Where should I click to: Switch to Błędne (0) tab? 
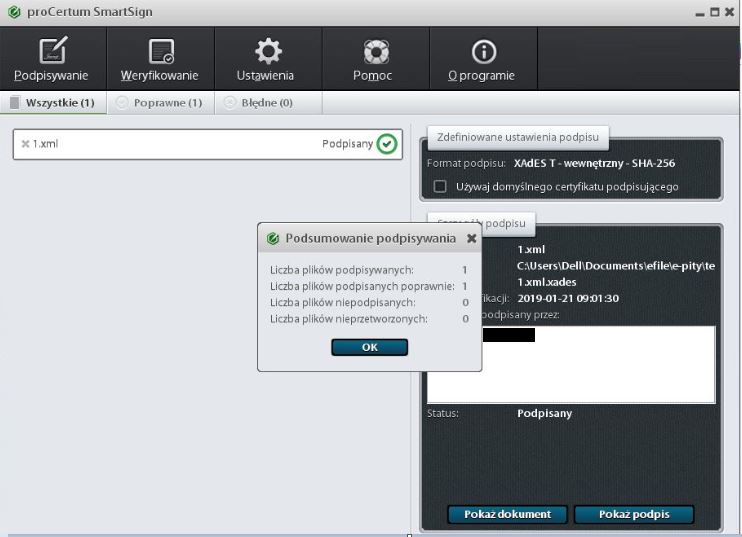pyautogui.click(x=259, y=102)
